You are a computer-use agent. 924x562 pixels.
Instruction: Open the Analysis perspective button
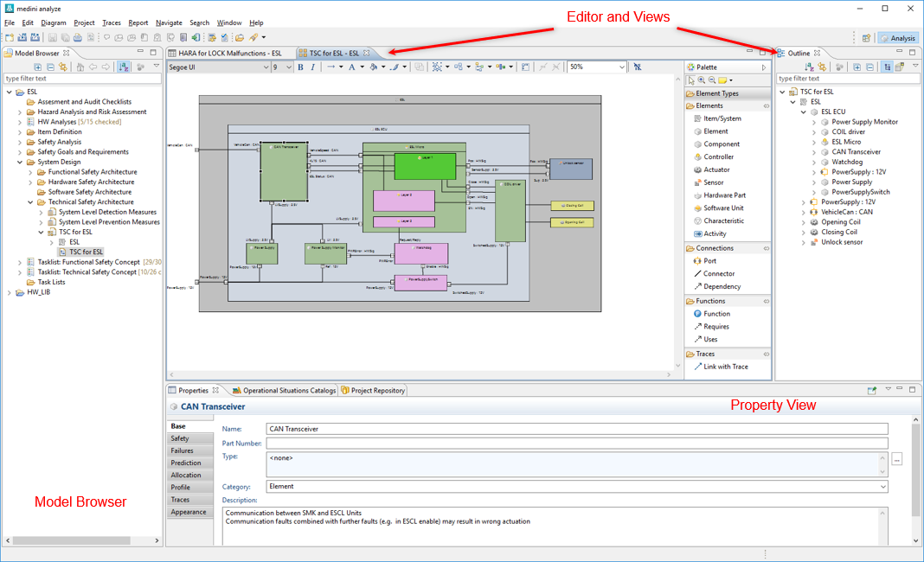click(896, 37)
